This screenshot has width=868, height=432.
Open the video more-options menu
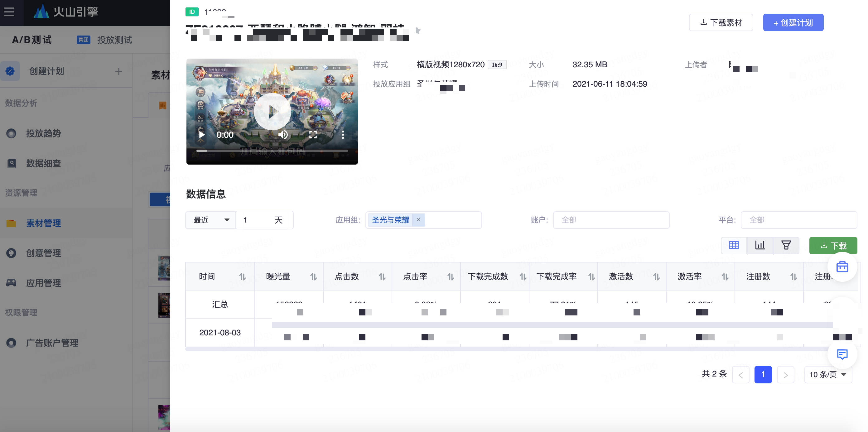[x=343, y=135]
